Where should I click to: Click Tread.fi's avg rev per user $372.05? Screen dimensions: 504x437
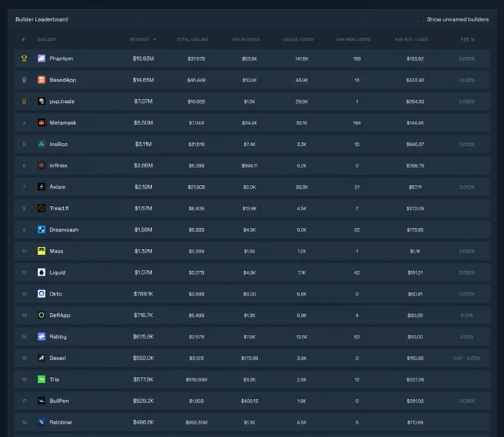(x=415, y=209)
